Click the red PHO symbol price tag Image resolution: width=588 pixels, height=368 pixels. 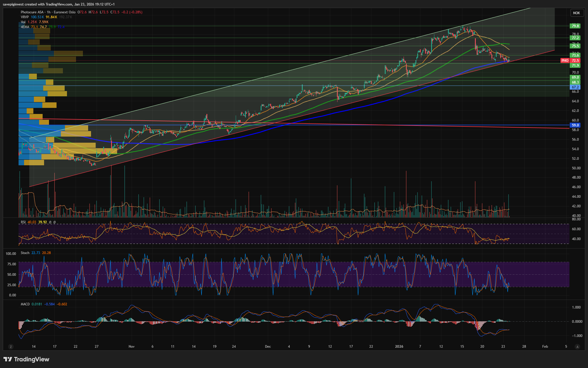(x=565, y=61)
